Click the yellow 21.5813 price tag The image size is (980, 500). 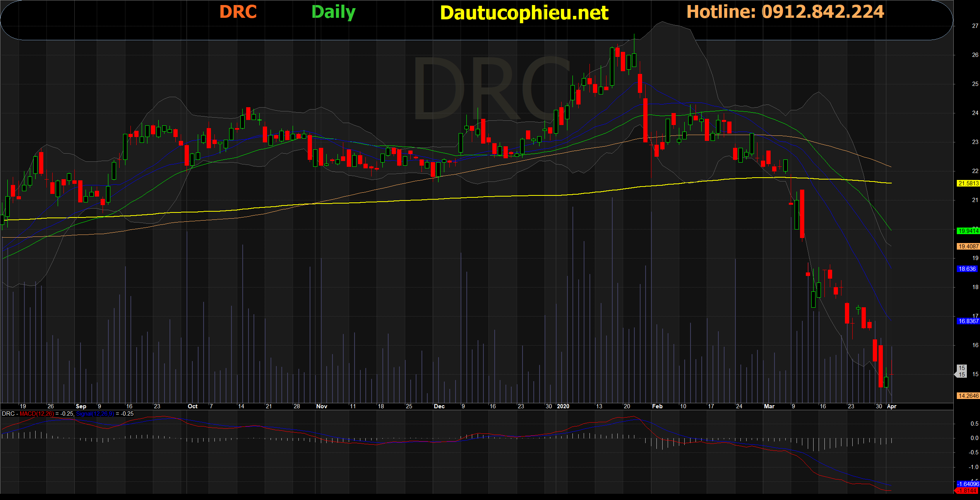tap(968, 183)
